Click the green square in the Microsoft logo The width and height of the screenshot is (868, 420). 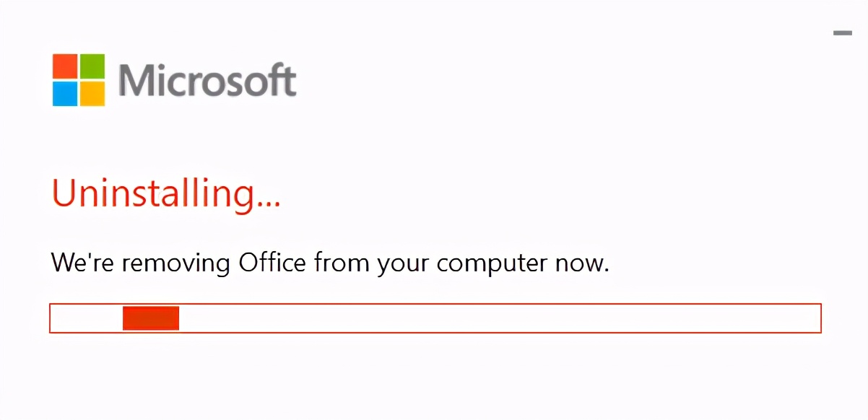point(94,65)
